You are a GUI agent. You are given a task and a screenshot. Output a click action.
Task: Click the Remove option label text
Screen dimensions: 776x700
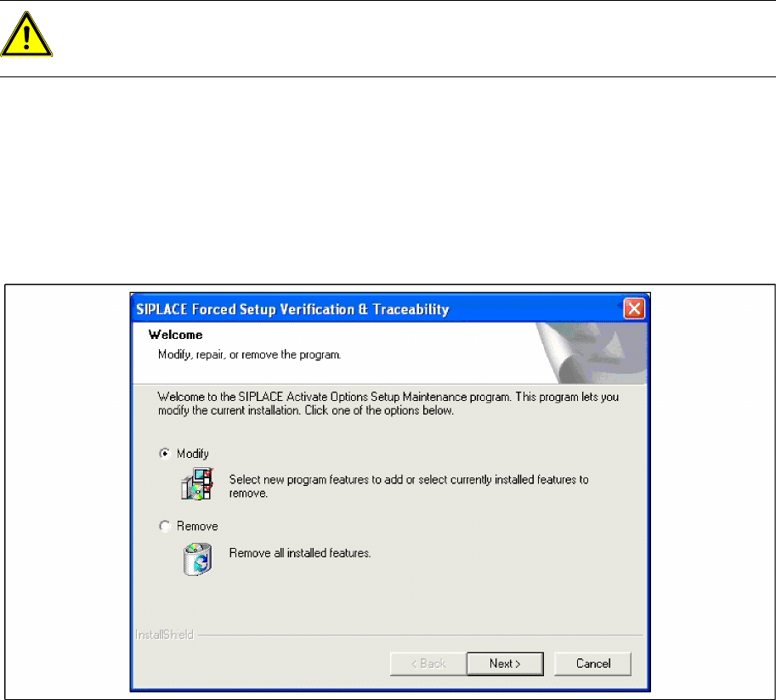197,526
